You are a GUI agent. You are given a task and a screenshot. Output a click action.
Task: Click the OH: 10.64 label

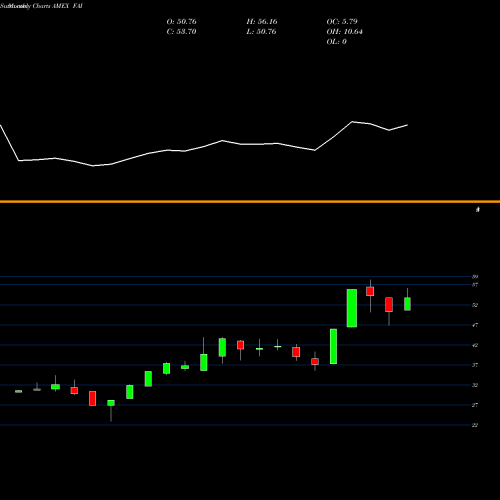coord(344,32)
